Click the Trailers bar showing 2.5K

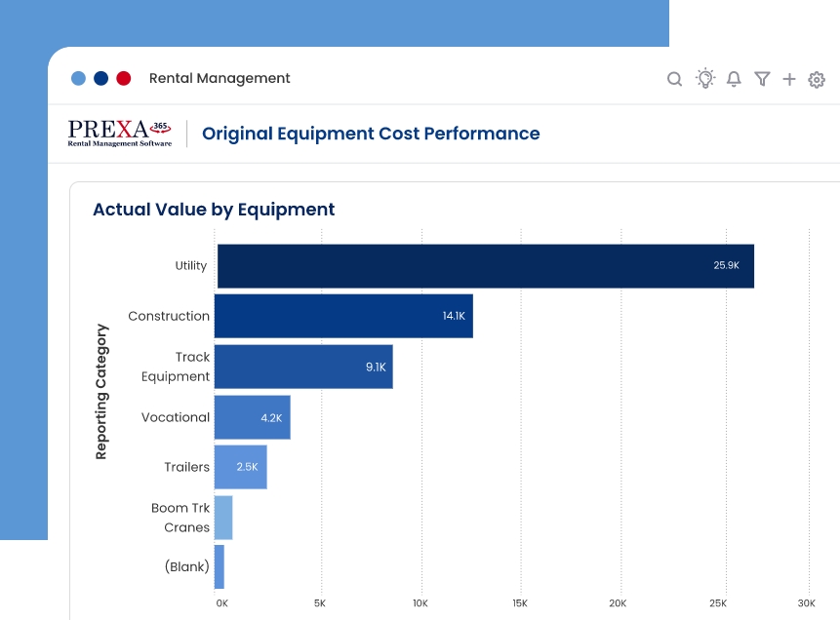coord(240,467)
